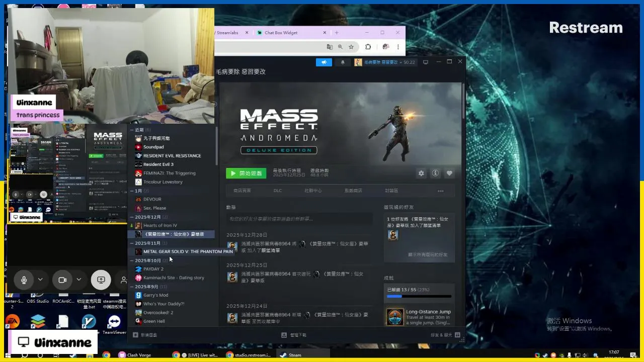The image size is (644, 362).
Task: Click show all friends who play link
Action: click(x=428, y=255)
